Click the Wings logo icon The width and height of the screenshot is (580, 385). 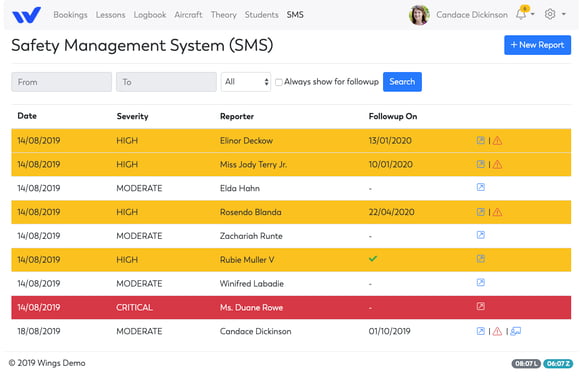(x=26, y=15)
